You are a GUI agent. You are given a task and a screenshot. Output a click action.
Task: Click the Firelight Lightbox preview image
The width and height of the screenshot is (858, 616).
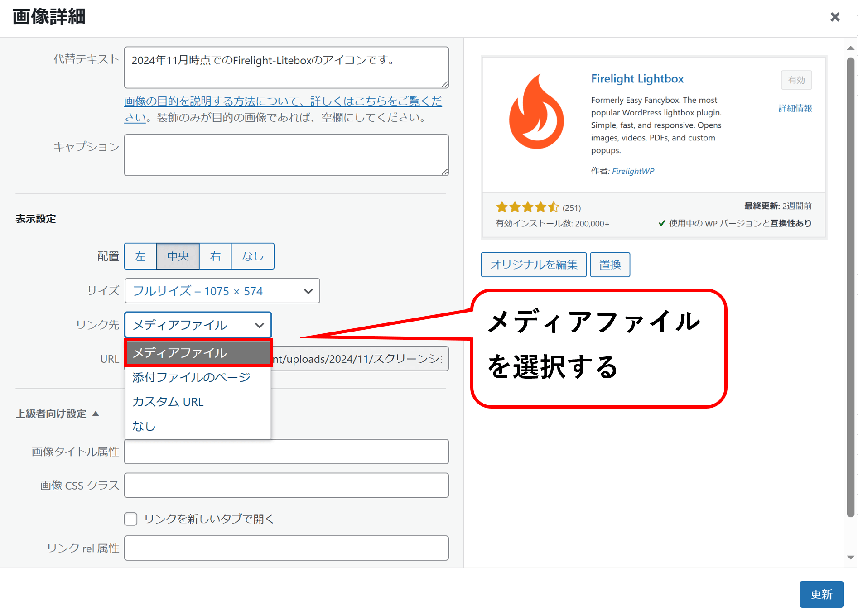click(x=654, y=147)
